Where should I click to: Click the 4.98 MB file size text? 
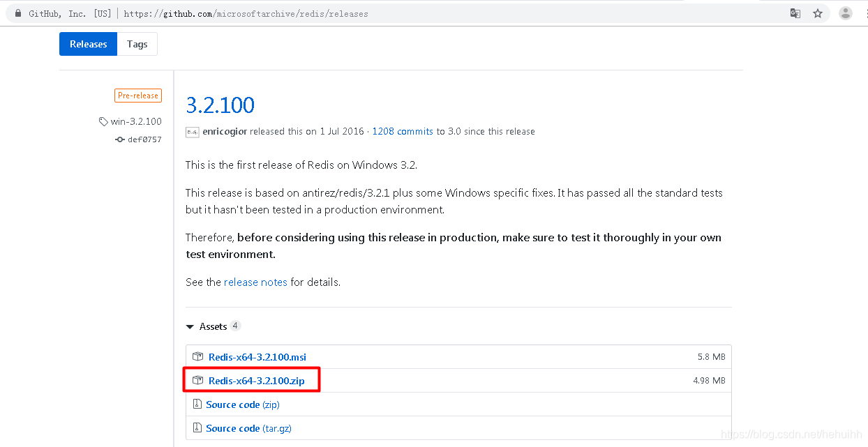pyautogui.click(x=710, y=381)
